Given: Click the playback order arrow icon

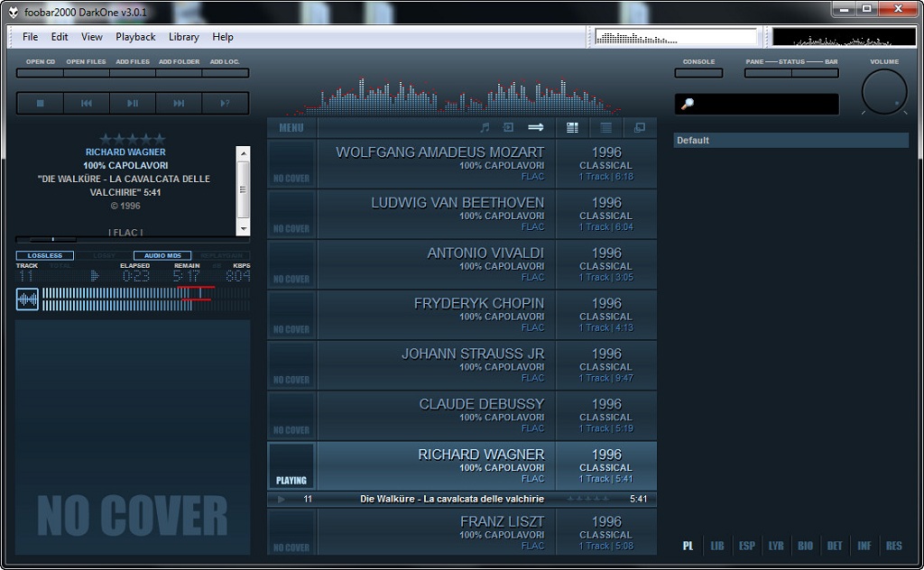Looking at the screenshot, I should (x=536, y=128).
